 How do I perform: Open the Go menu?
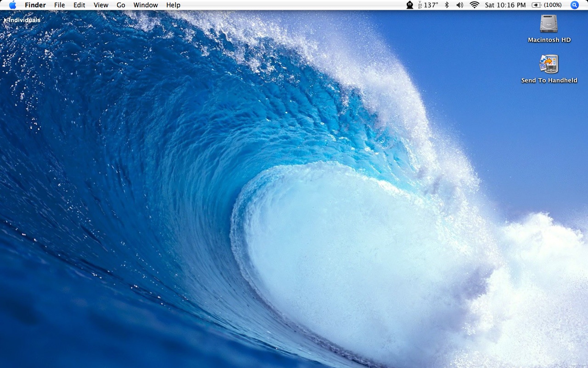click(120, 5)
